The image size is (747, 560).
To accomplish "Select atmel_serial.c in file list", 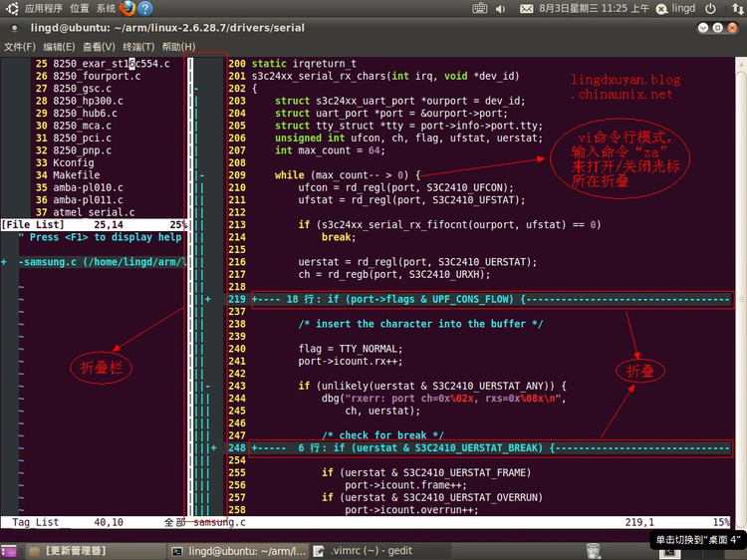I will (94, 212).
